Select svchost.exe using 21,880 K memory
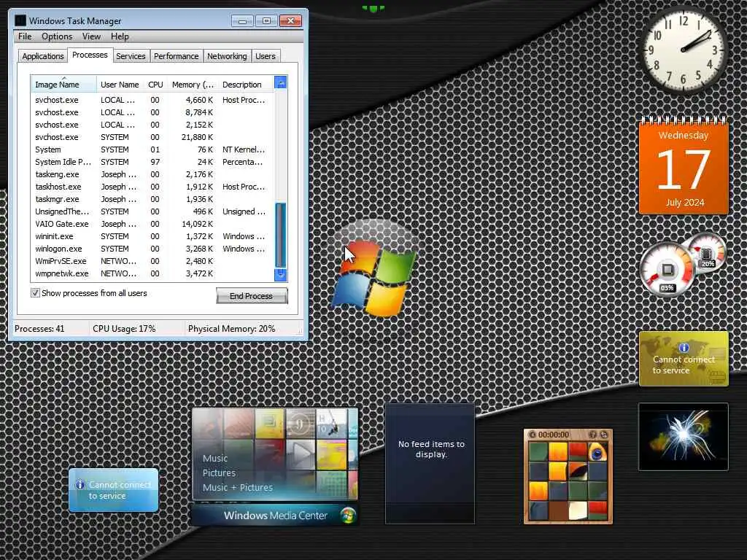 (x=152, y=137)
